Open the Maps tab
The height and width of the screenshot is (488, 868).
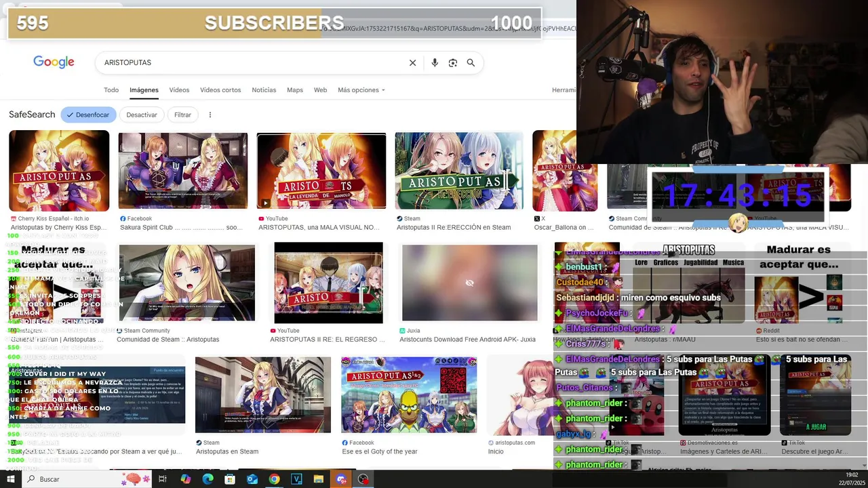(295, 90)
